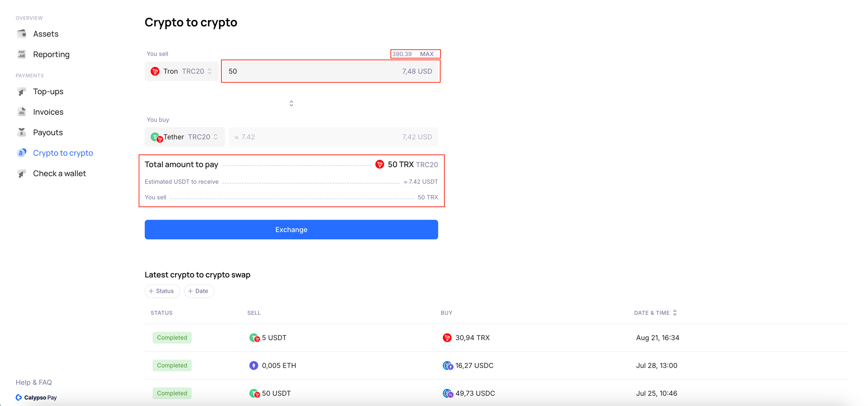Open the Help & FAQ link

click(x=34, y=382)
